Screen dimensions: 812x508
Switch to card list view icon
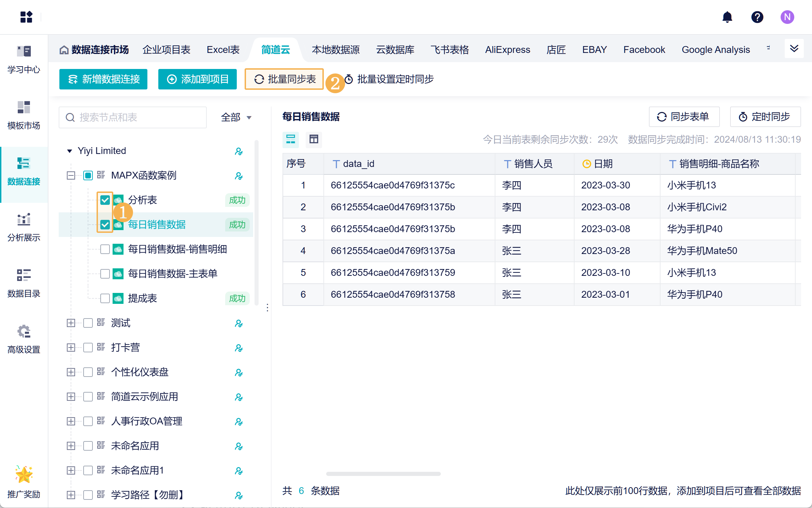291,139
